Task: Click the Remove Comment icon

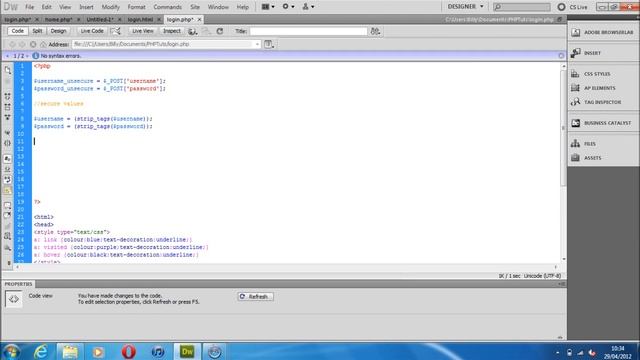Action: tap(7, 216)
